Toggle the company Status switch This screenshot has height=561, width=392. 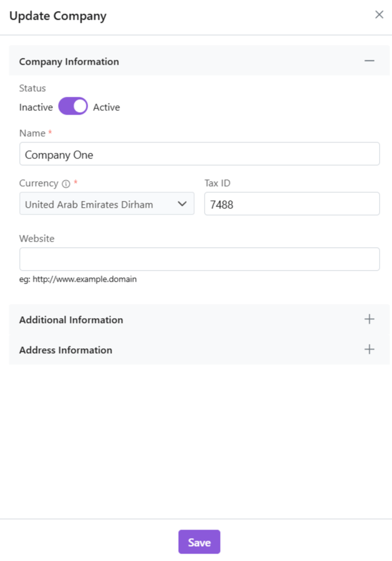click(73, 107)
